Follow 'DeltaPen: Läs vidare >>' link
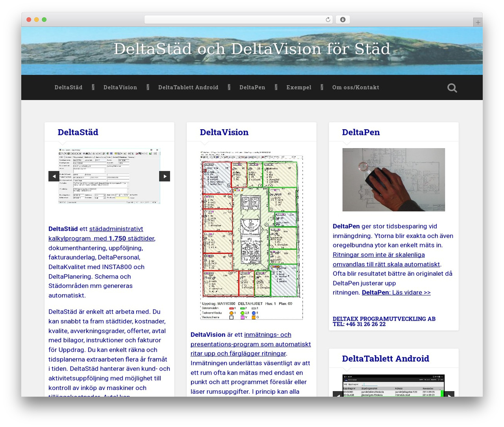The image size is (504, 427). (396, 292)
